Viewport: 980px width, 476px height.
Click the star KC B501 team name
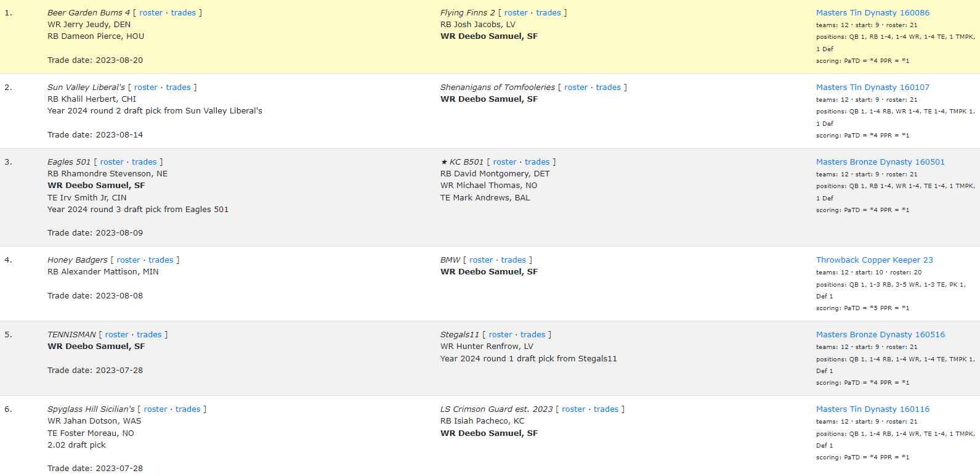462,162
